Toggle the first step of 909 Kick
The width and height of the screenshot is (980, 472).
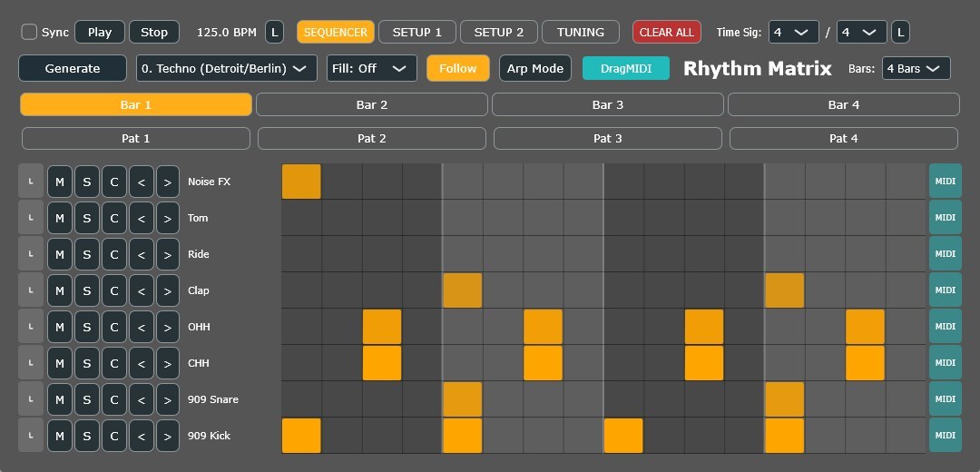301,436
